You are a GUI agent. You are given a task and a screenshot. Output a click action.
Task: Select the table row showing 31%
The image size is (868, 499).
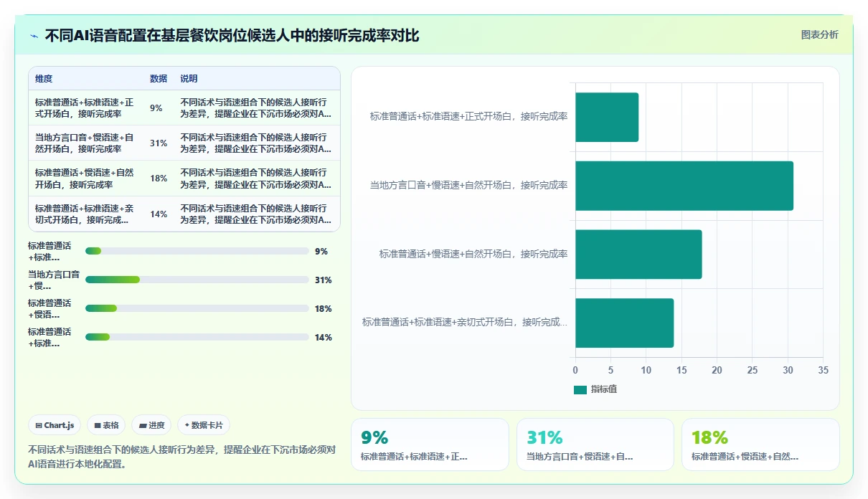[184, 143]
